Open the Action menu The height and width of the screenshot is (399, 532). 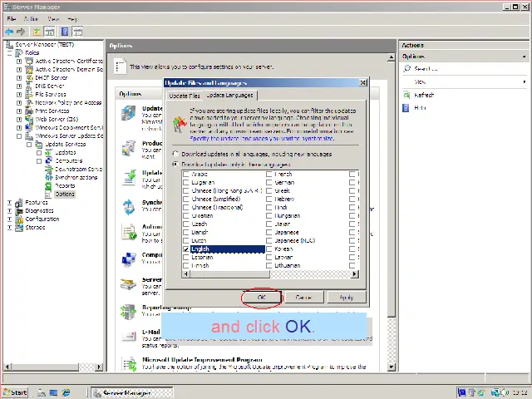[31, 19]
